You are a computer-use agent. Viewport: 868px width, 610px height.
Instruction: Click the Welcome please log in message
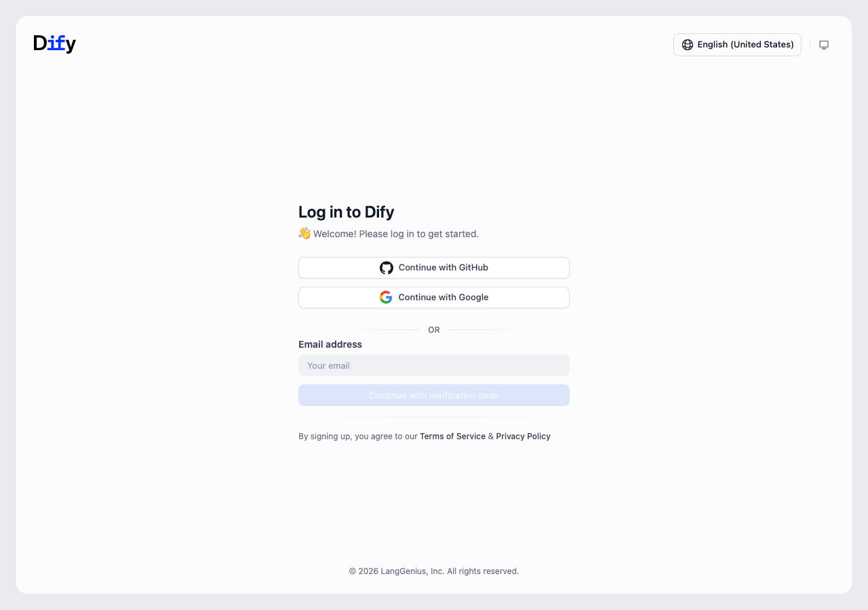(x=395, y=234)
